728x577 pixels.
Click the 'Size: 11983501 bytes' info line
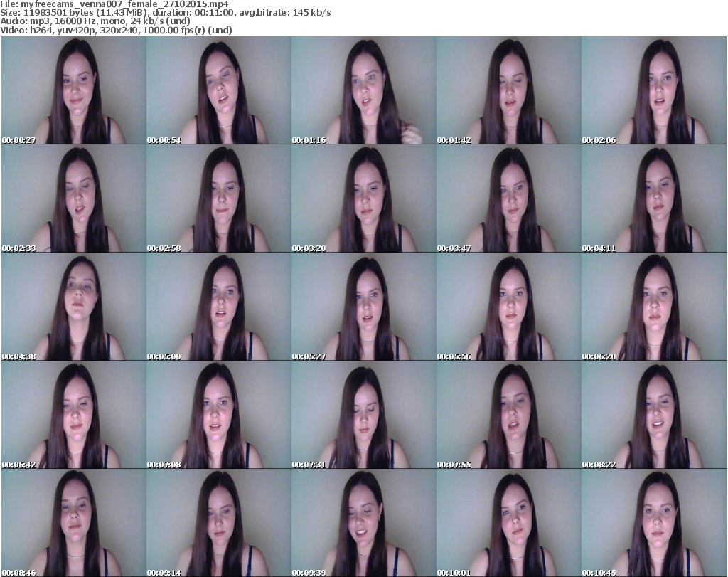pyautogui.click(x=165, y=13)
